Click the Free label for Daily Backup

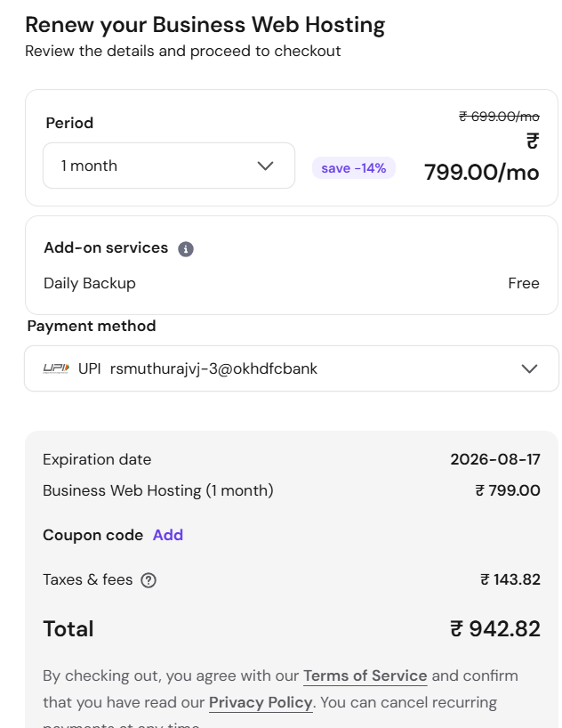524,283
